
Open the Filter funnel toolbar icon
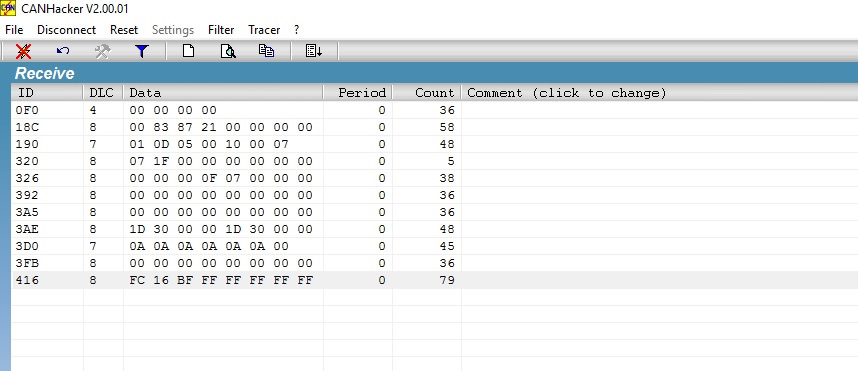142,51
